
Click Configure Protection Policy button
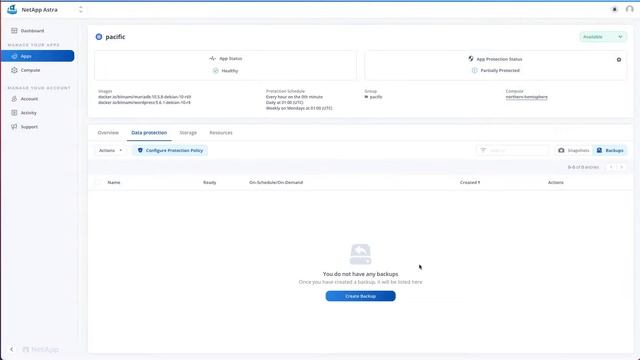pyautogui.click(x=170, y=151)
